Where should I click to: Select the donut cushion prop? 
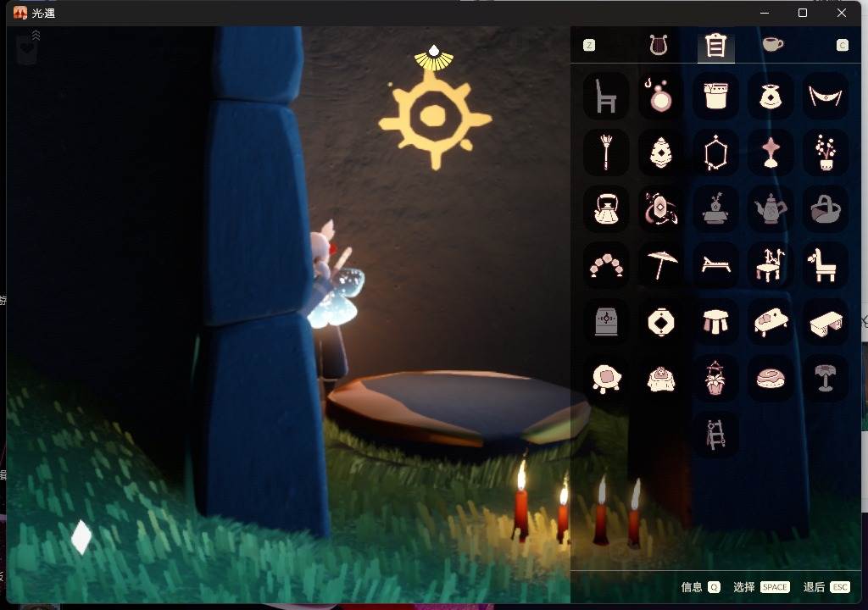point(770,379)
